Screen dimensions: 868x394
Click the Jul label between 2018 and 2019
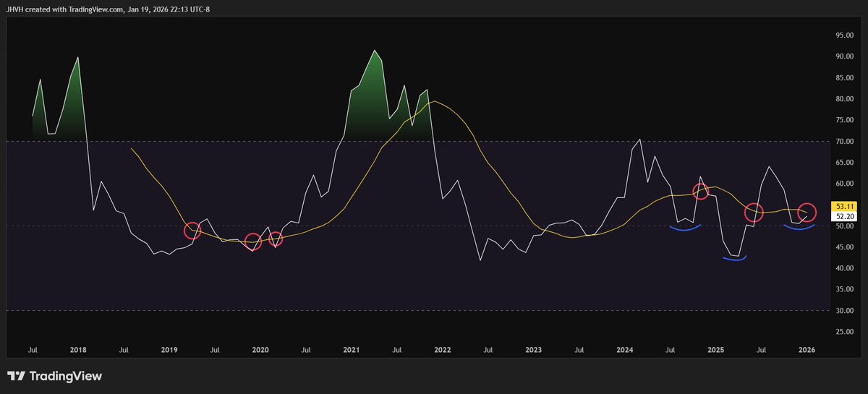click(x=124, y=350)
